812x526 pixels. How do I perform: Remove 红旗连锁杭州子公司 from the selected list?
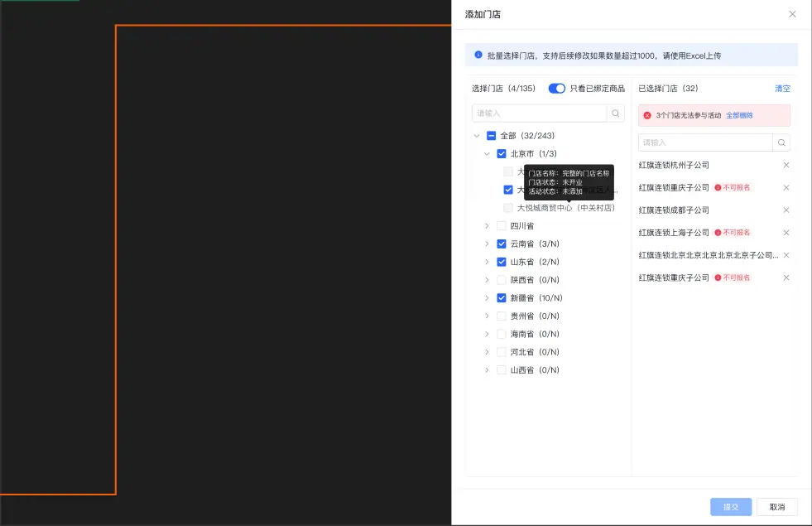pyautogui.click(x=786, y=165)
